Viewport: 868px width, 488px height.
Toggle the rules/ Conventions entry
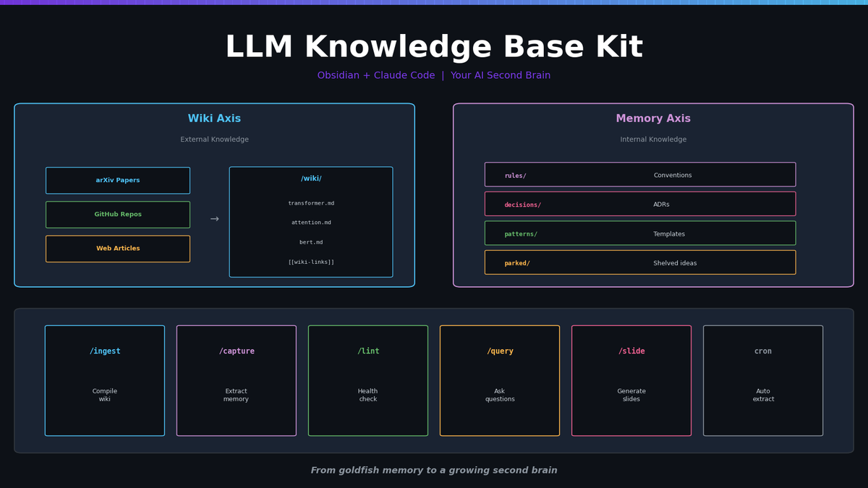point(639,174)
